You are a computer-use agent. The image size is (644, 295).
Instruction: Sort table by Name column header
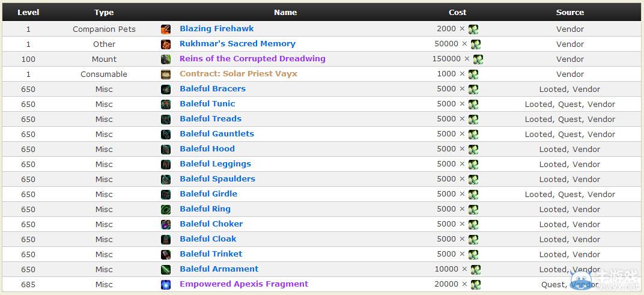pos(285,12)
